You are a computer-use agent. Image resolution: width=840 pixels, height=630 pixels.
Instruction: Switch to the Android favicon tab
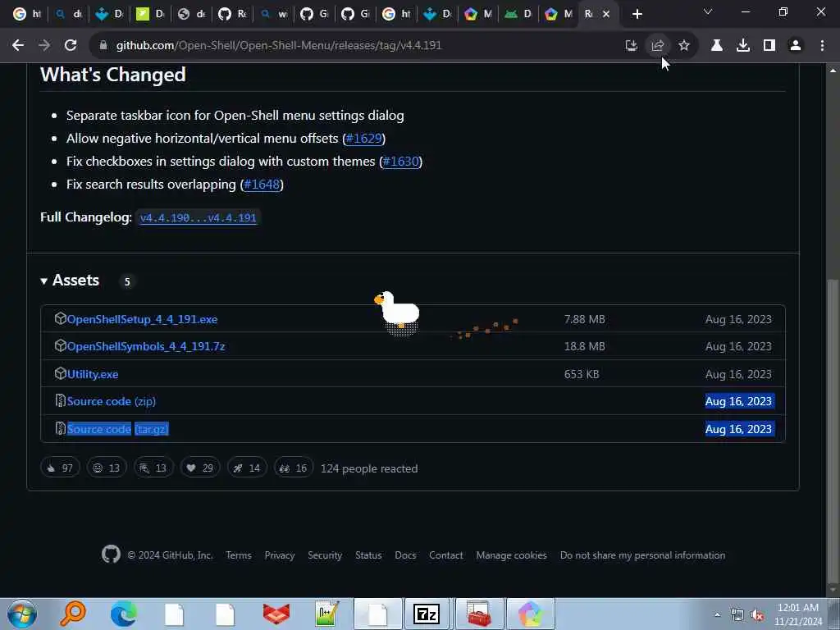(x=518, y=14)
